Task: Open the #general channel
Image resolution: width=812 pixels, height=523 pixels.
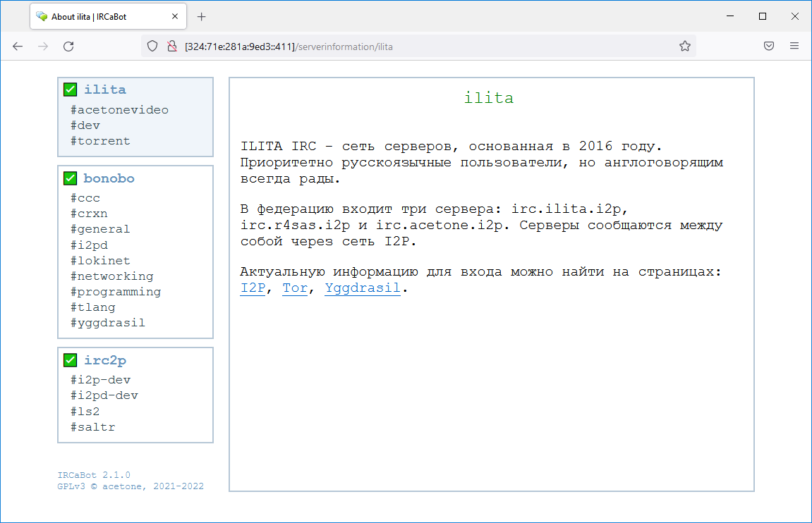Action: point(100,228)
